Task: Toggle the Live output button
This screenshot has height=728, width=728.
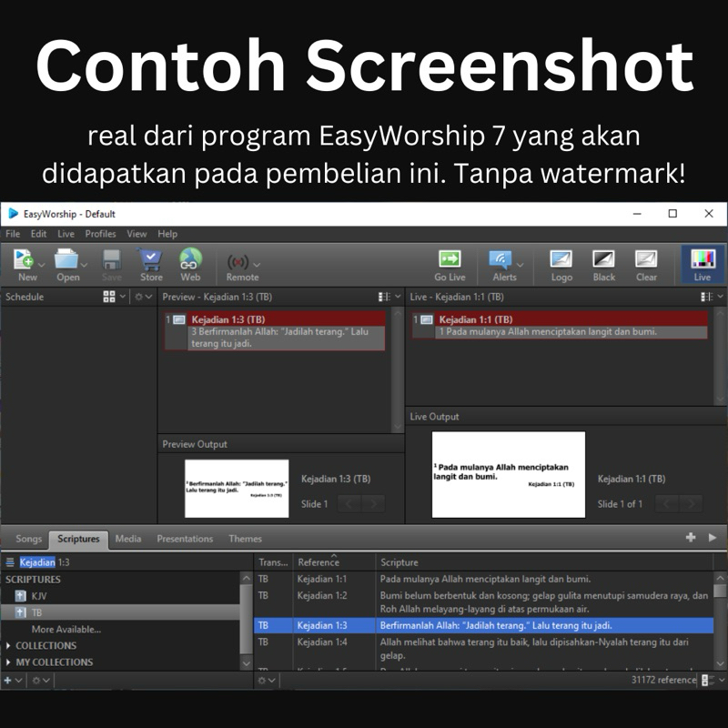Action: (702, 264)
